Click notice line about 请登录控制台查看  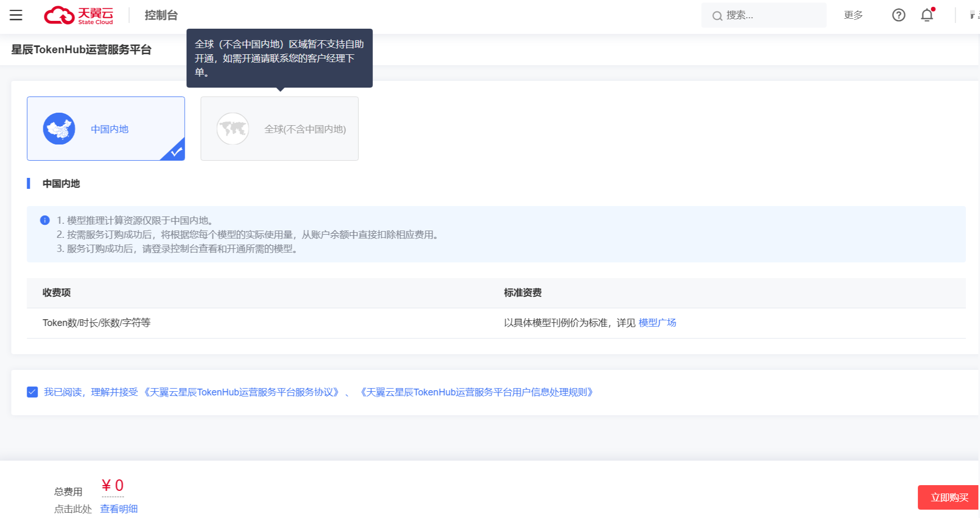(178, 249)
